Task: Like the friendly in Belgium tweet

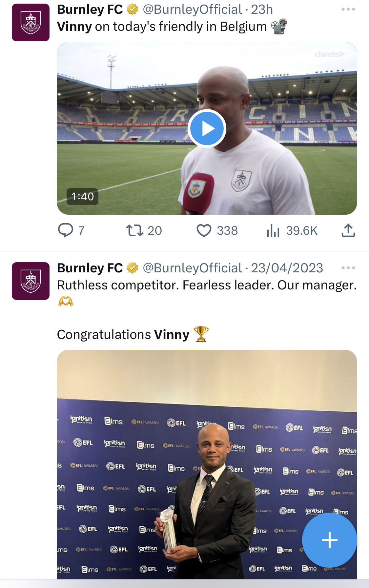Action: [204, 230]
